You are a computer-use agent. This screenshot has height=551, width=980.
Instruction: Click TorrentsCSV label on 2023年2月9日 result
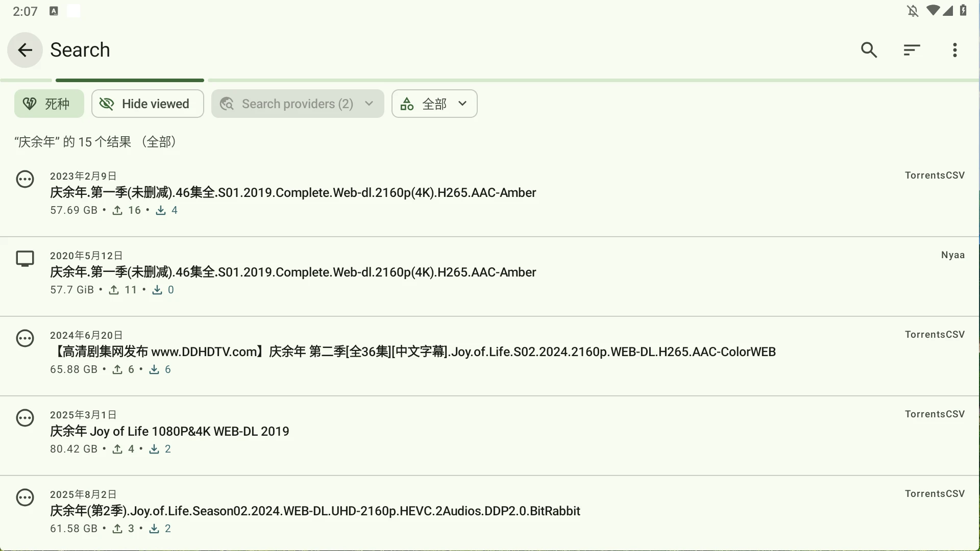(935, 176)
